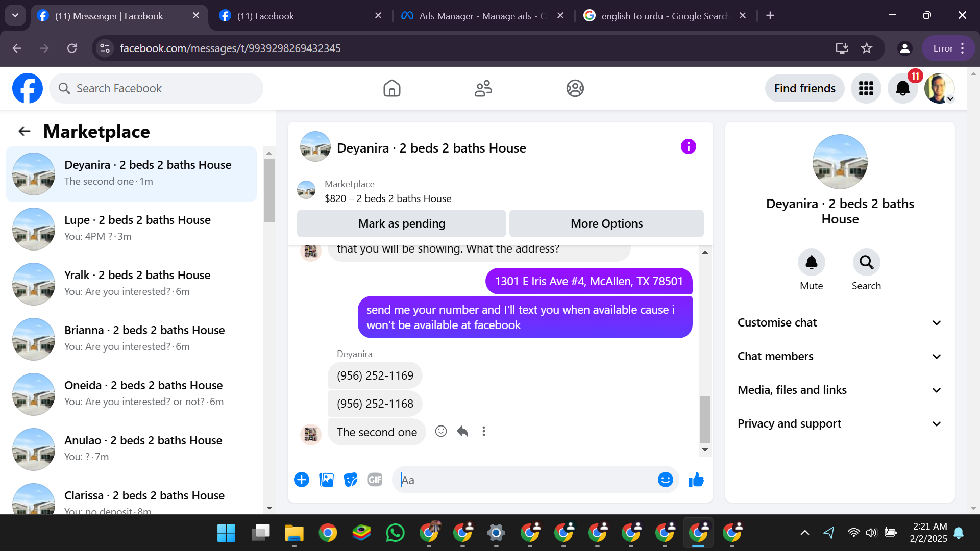The width and height of the screenshot is (980, 551).
Task: Choose a sticker from the sticker icon
Action: (350, 480)
